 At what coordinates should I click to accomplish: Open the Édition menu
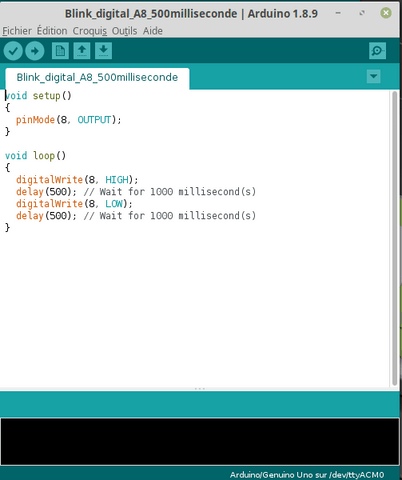coord(52,31)
